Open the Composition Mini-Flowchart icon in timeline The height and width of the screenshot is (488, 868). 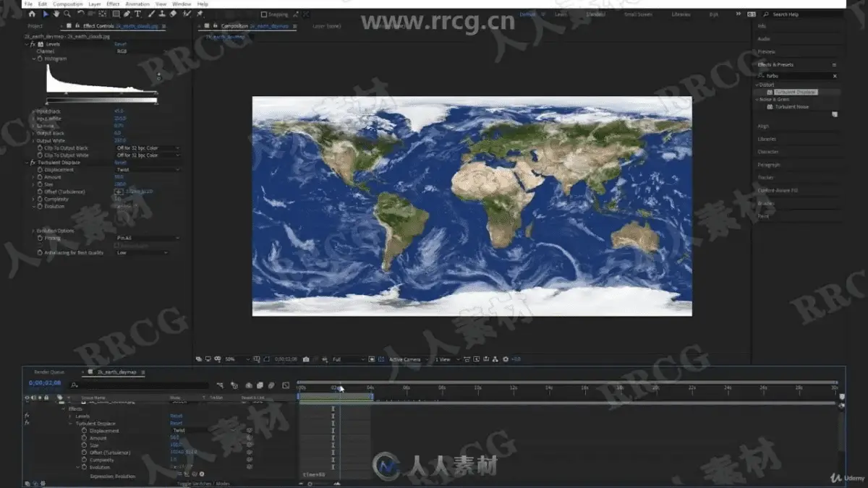221,385
